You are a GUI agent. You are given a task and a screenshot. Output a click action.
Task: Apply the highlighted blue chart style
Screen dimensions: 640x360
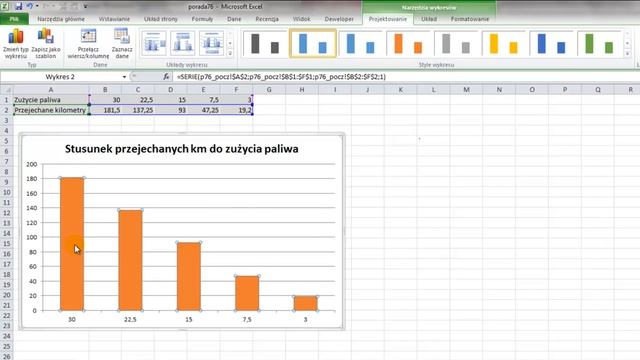[313, 43]
